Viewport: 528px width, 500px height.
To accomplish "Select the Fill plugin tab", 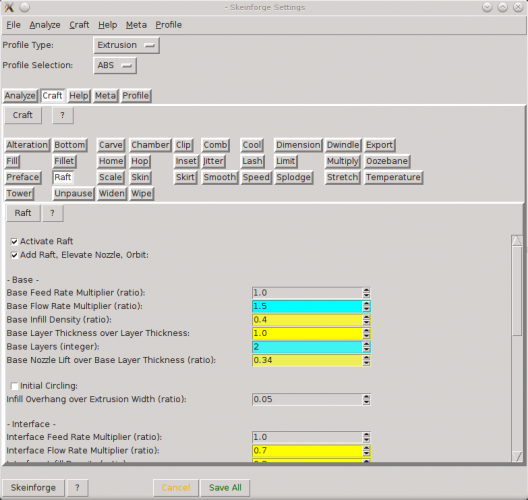I will tap(12, 161).
